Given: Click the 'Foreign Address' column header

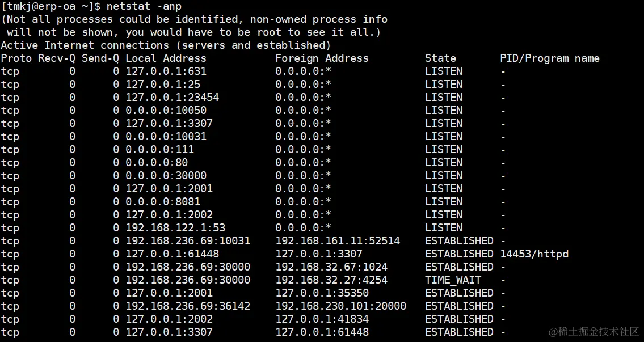Looking at the screenshot, I should coord(322,58).
